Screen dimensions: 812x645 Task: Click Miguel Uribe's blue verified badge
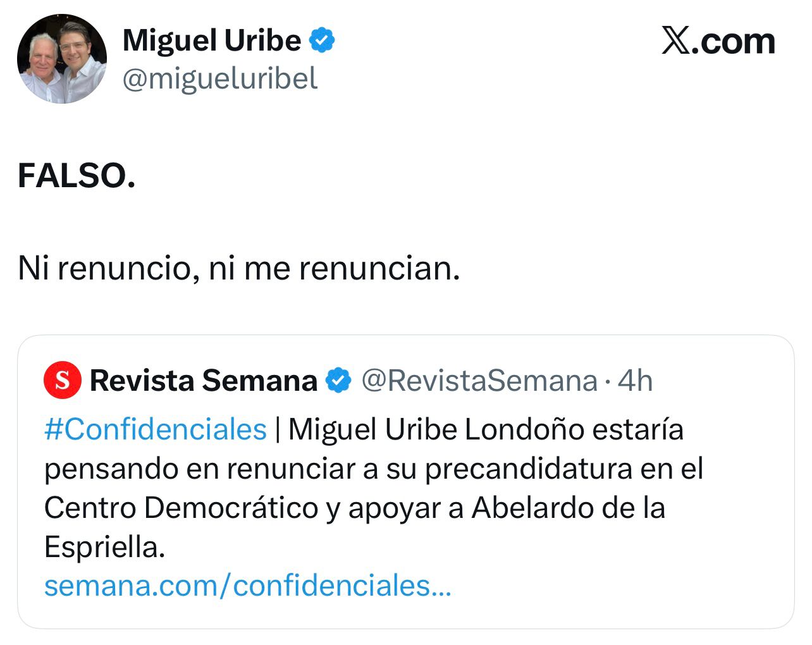click(x=323, y=40)
